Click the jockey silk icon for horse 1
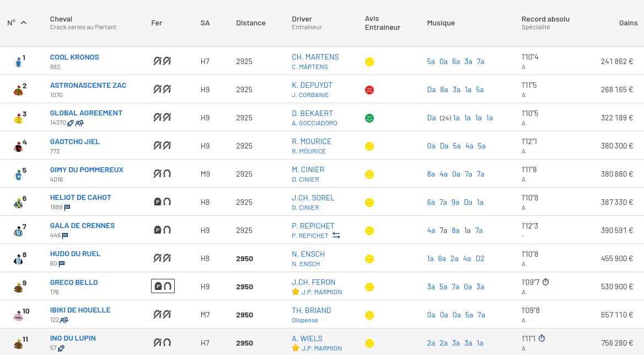 click(18, 62)
